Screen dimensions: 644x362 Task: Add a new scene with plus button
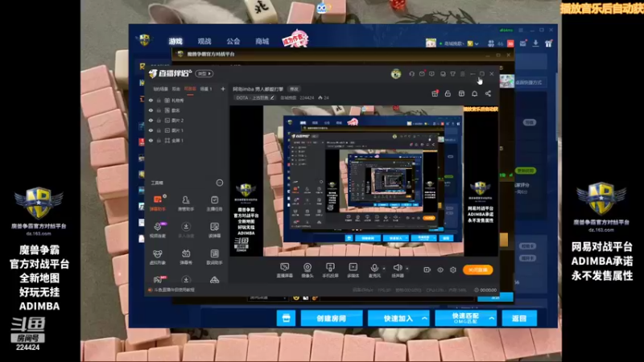pos(223,88)
